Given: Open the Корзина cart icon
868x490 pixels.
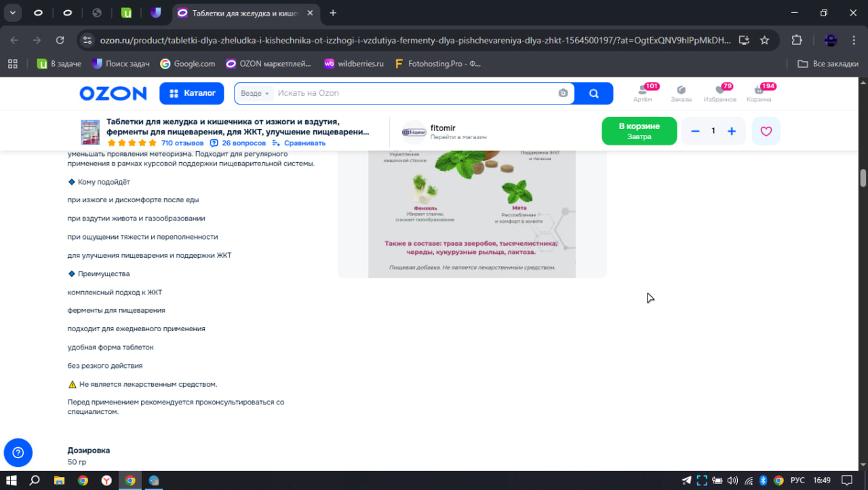Looking at the screenshot, I should pyautogui.click(x=759, y=94).
